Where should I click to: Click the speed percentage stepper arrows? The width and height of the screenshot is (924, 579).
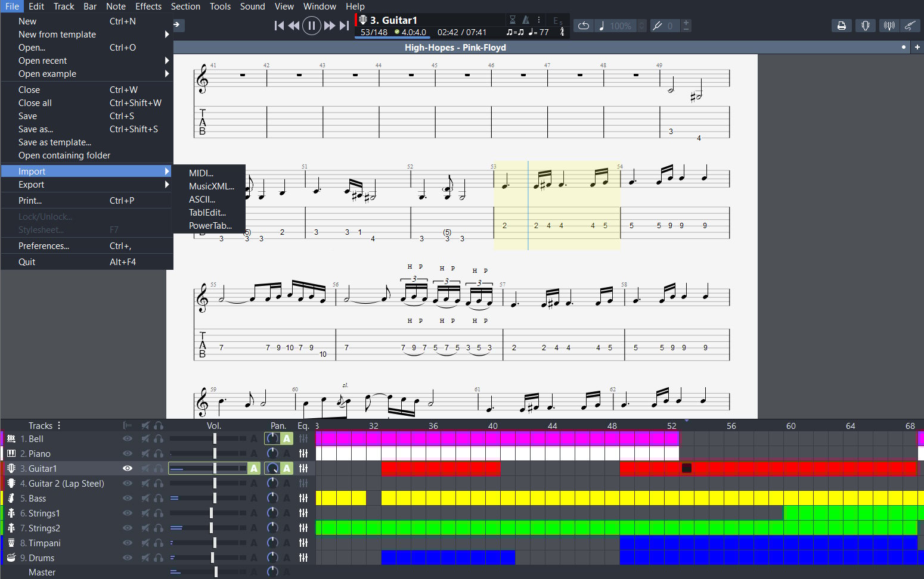641,26
